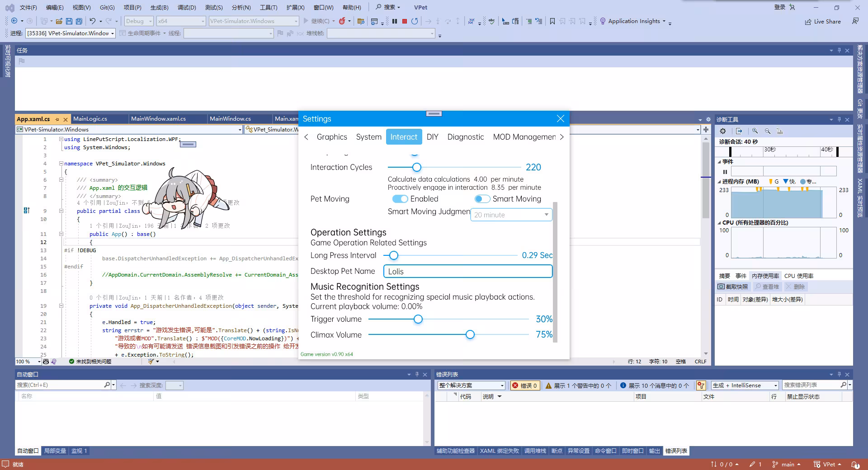868x470 pixels.
Task: Pause the events track in Diagnostic Tools
Action: tap(725, 172)
